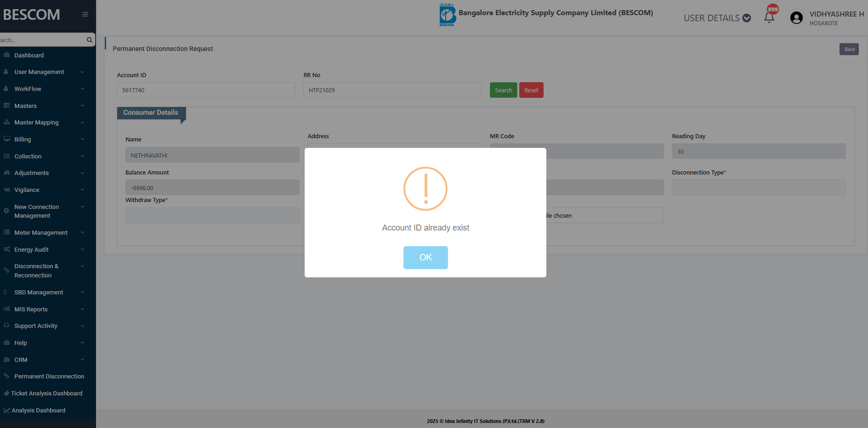The image size is (868, 428).
Task: Click the hamburger menu icon beside BESCOM
Action: [x=85, y=14]
